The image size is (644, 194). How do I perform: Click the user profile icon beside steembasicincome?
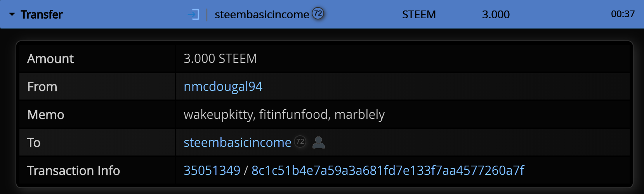click(x=319, y=143)
